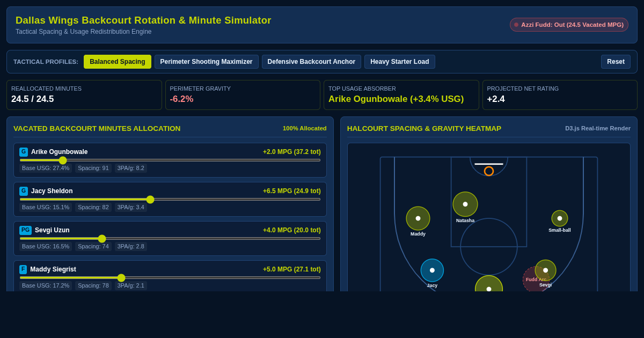
Task: Select Maddy's node on the court heatmap
Action: click(x=418, y=218)
